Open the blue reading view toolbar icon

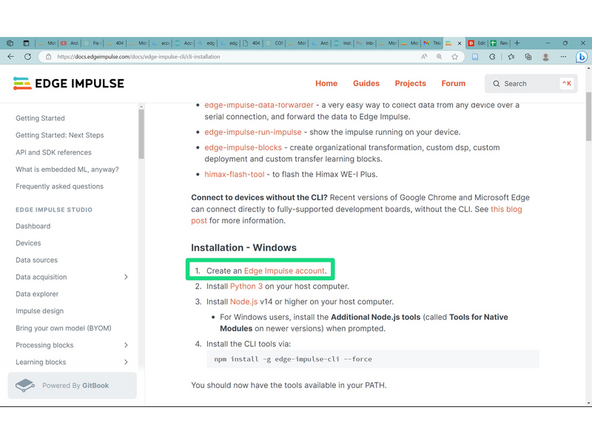475,57
